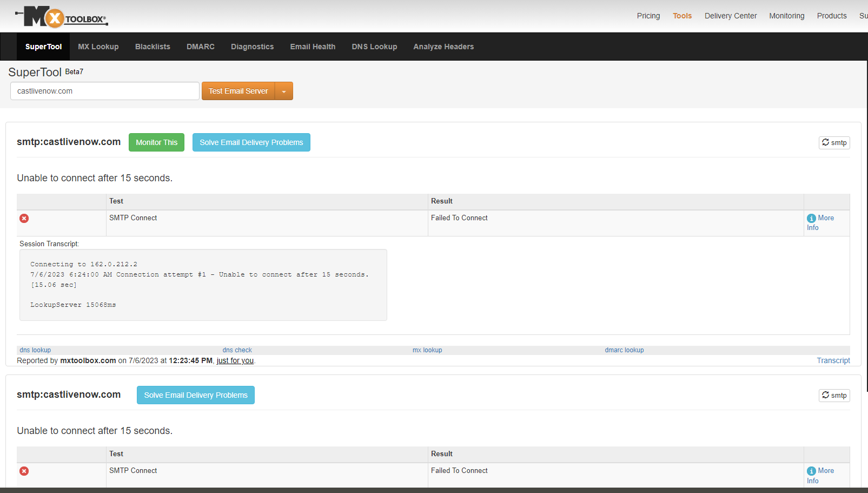Click first Solve Email Delivery Problems button
Image resolution: width=868 pixels, height=493 pixels.
251,142
